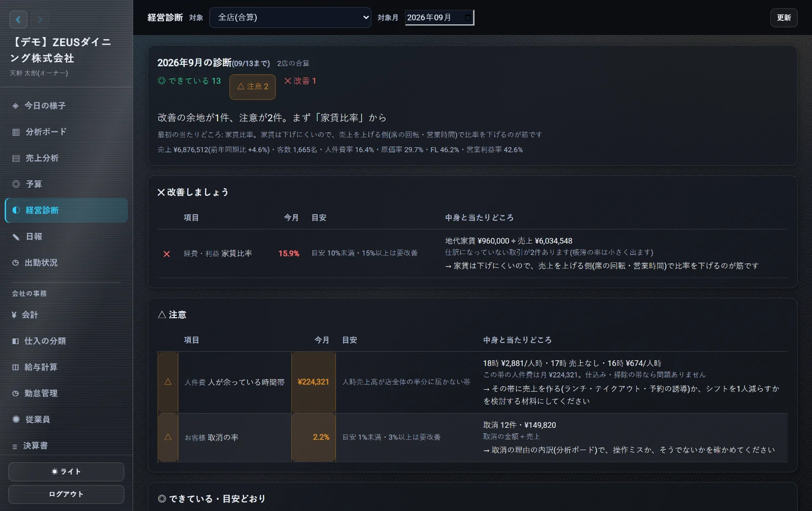Select the ✕ 改善 1 filter

pyautogui.click(x=300, y=81)
